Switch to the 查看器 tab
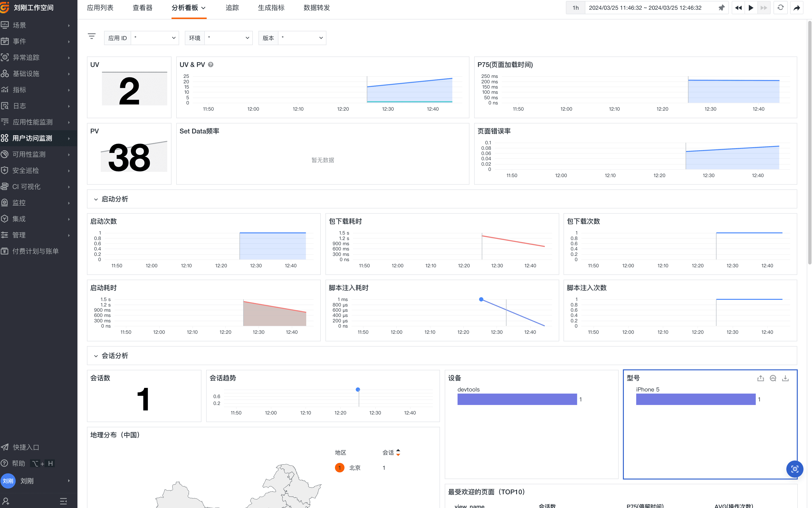Viewport: 812px width, 508px height. [x=142, y=8]
